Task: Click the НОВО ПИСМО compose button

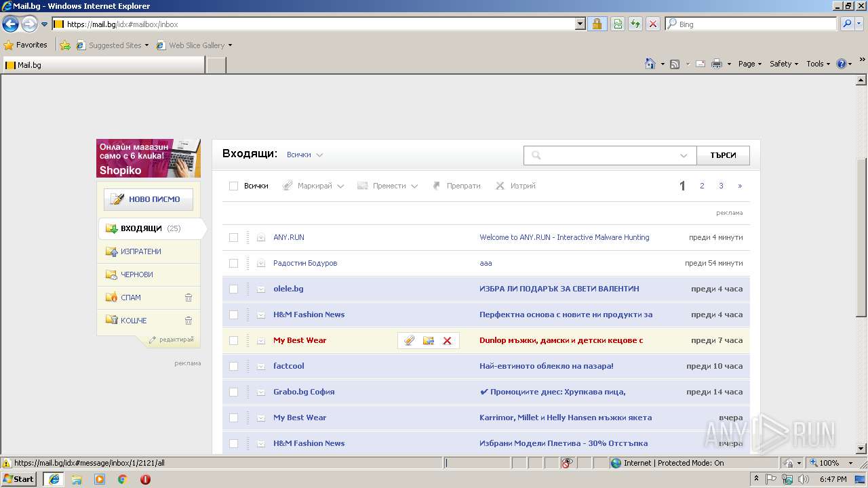Action: coord(149,199)
